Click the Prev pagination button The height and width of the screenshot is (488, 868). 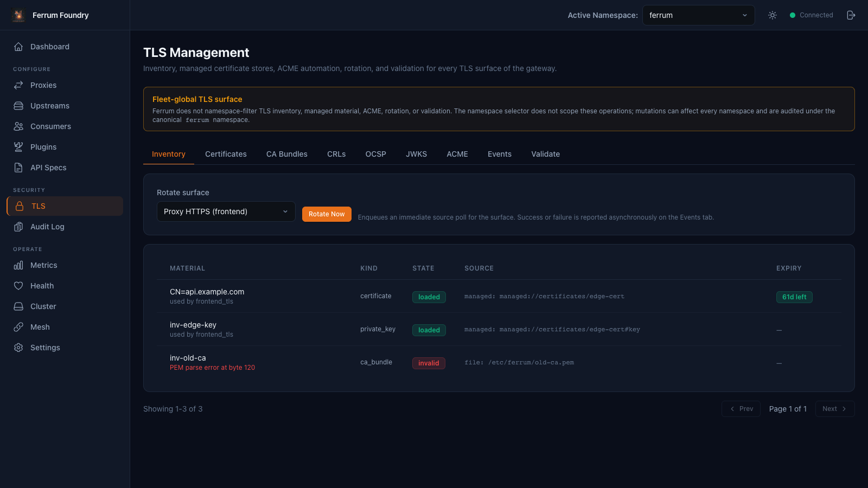[741, 409]
